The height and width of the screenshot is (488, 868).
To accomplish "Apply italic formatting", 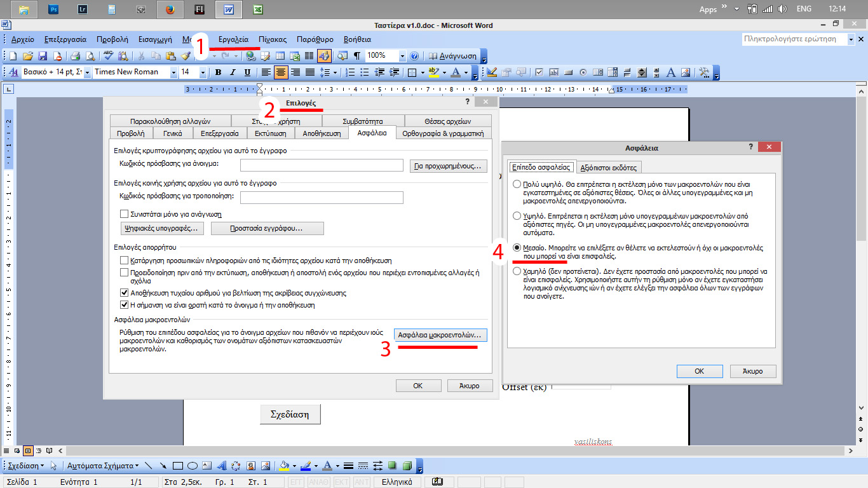I will pos(233,72).
